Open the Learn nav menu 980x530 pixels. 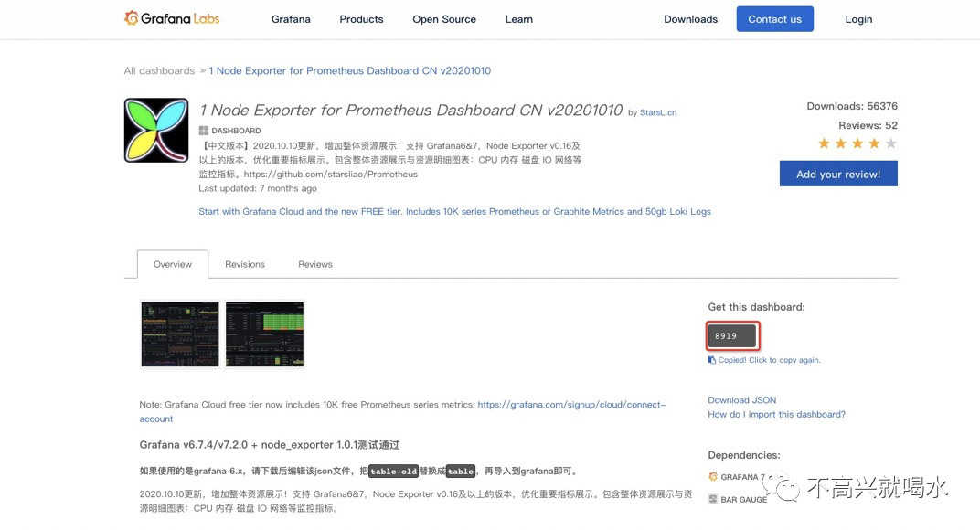[x=518, y=19]
